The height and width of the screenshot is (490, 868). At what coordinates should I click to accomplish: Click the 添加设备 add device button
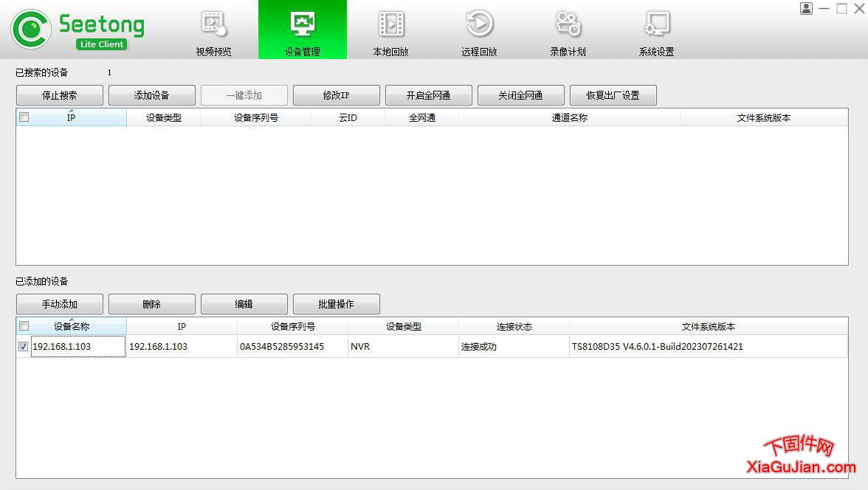click(152, 95)
